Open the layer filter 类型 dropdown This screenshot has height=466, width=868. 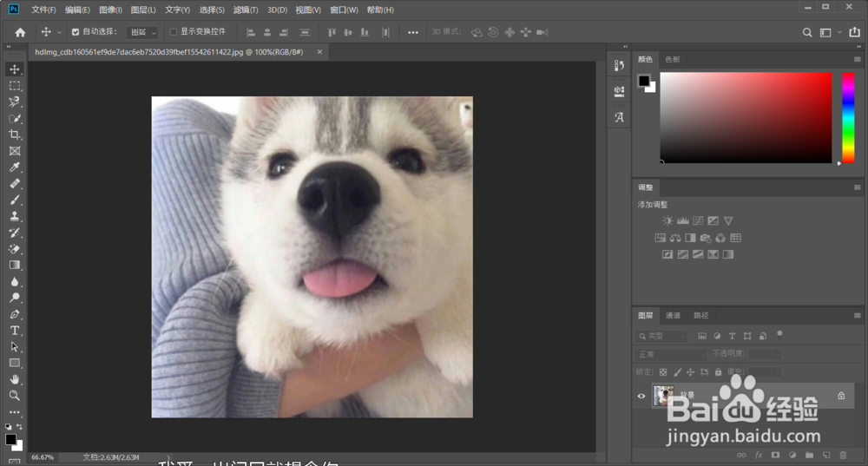662,336
